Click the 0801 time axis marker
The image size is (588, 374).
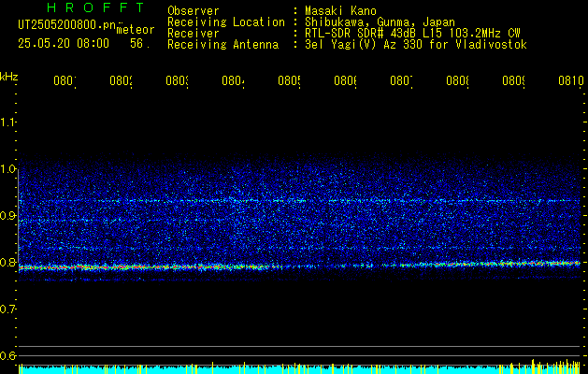(x=65, y=80)
